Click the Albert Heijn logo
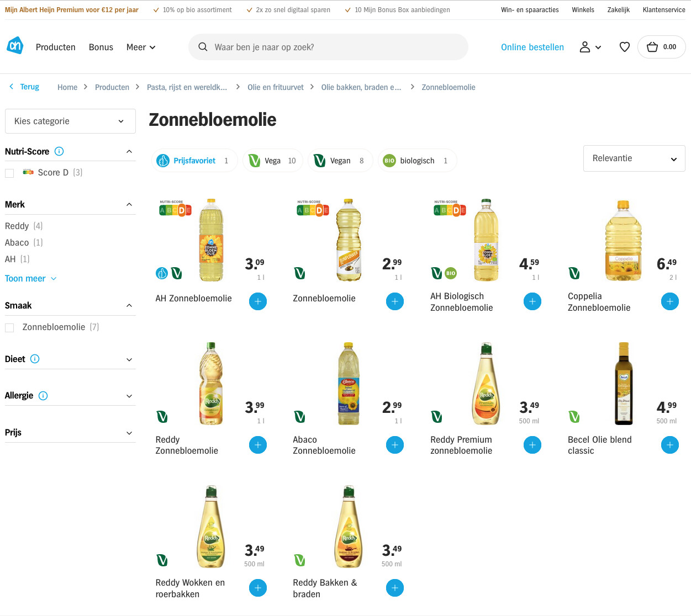Screen dimensions: 691x616 tap(15, 46)
